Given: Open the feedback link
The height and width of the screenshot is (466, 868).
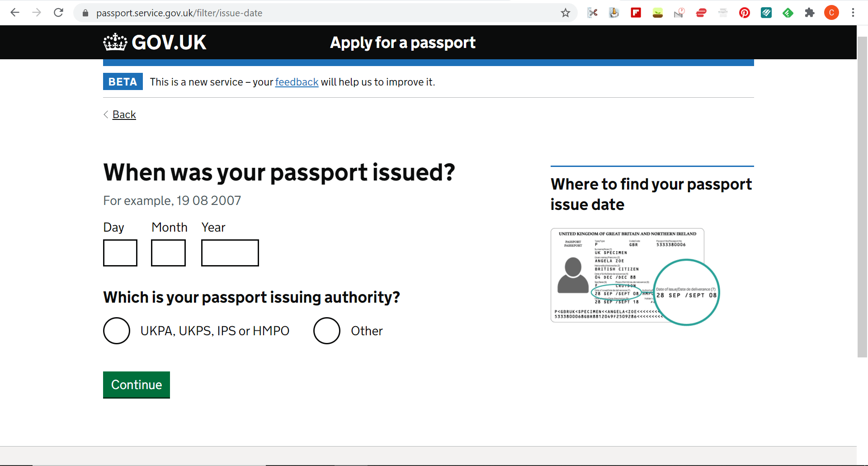Looking at the screenshot, I should pyautogui.click(x=297, y=82).
